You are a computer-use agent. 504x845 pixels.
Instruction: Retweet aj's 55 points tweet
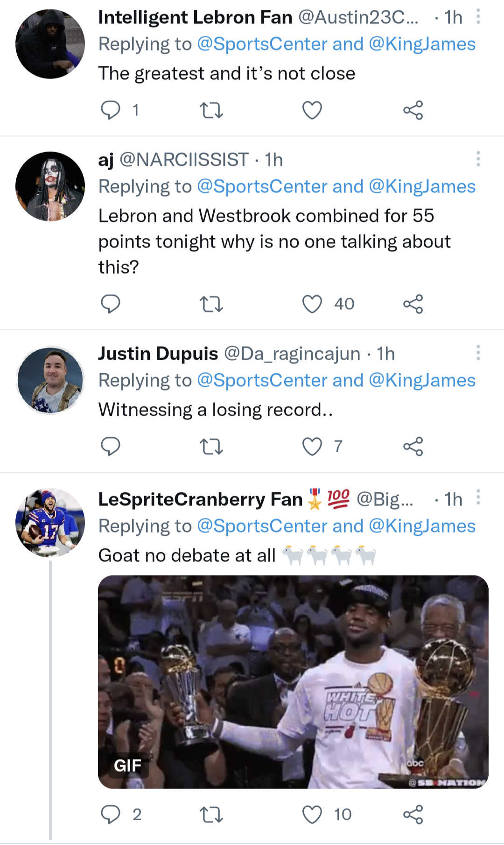pyautogui.click(x=211, y=304)
